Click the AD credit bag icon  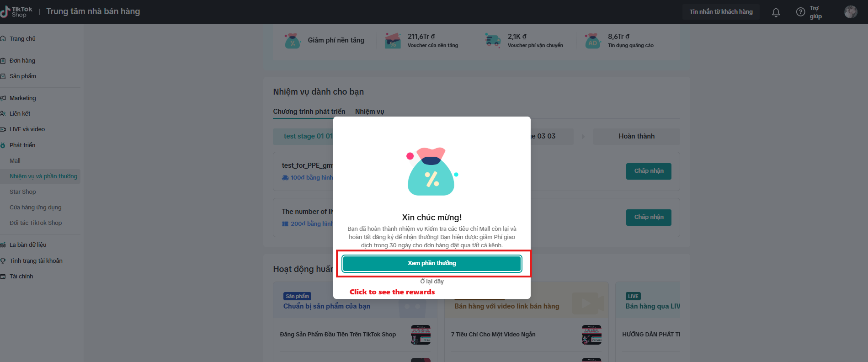pyautogui.click(x=592, y=40)
